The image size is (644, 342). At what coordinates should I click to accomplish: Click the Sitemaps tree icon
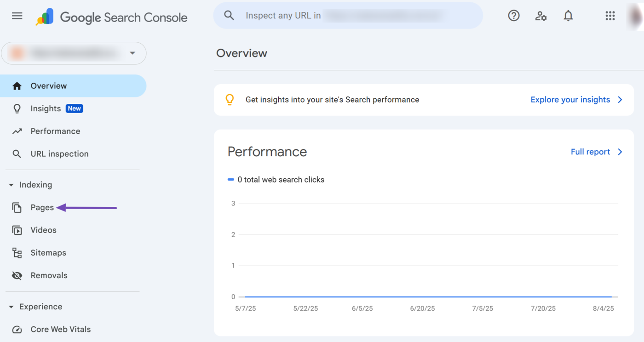(x=17, y=253)
